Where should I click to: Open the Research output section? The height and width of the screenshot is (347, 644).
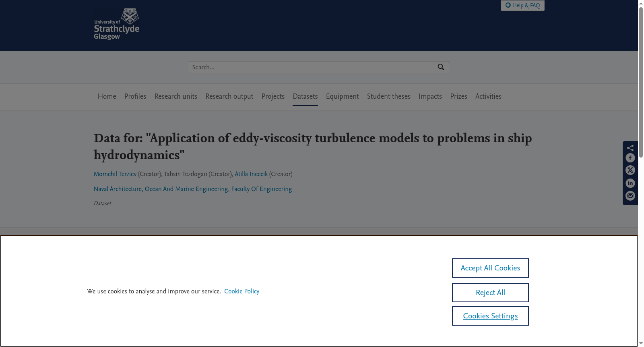click(229, 96)
